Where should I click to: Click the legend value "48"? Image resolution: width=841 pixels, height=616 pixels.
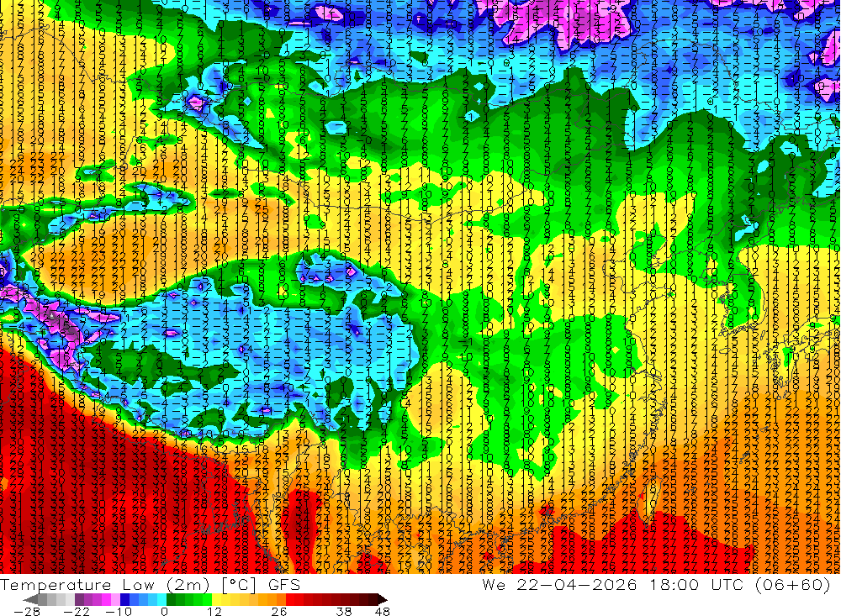pos(382,611)
